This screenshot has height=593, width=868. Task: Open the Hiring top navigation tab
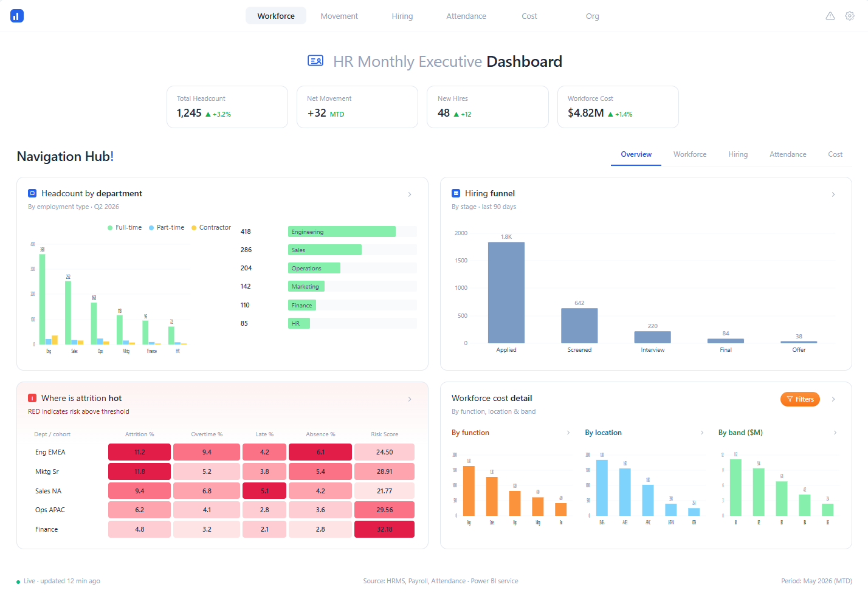click(x=402, y=16)
